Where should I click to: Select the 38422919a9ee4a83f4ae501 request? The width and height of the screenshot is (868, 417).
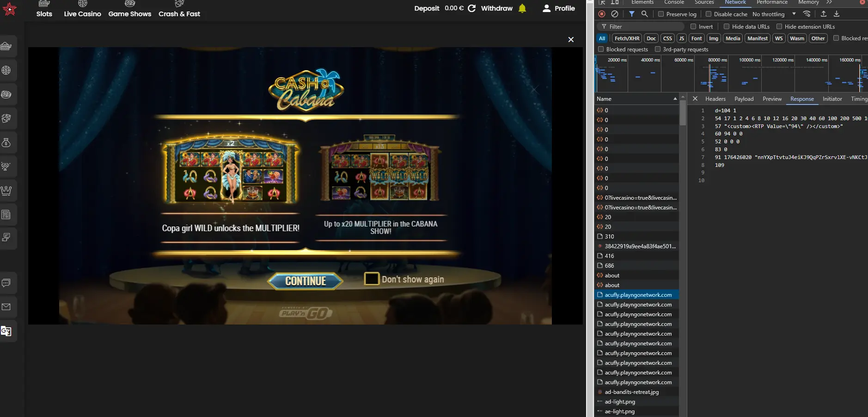click(x=636, y=246)
